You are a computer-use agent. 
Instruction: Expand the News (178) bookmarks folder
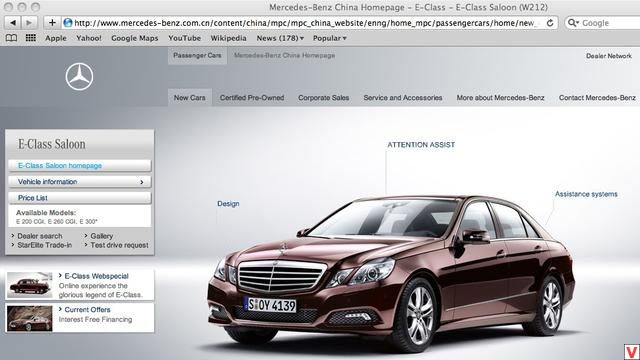tap(280, 38)
